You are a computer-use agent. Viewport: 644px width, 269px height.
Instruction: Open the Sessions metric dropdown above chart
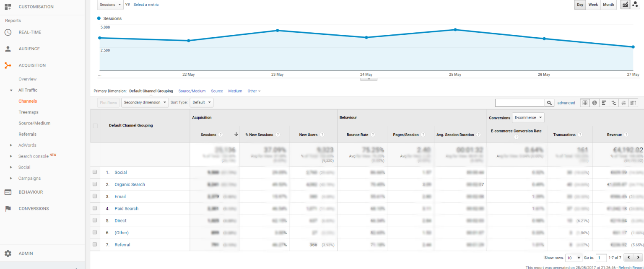110,5
